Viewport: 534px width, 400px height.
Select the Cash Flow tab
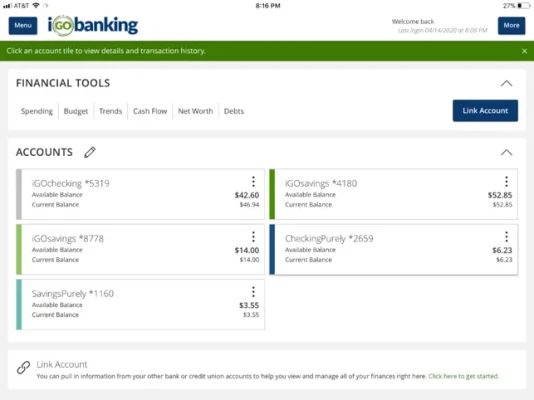150,111
